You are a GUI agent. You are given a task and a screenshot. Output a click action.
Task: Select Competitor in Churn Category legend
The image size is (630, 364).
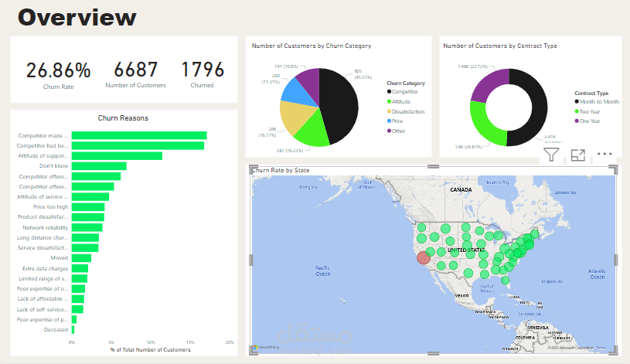click(x=402, y=92)
